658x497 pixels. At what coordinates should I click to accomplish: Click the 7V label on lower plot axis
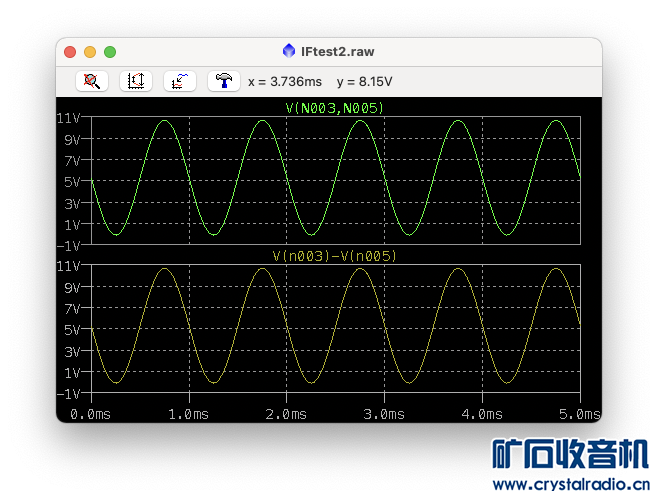click(x=72, y=309)
